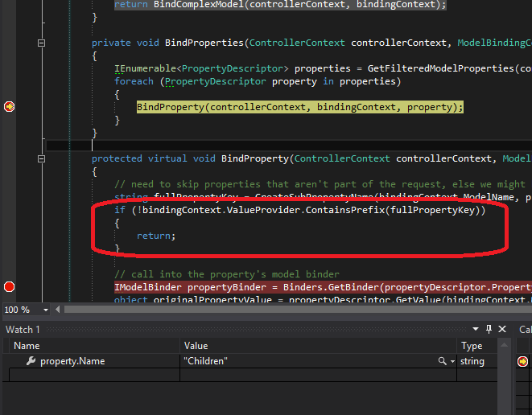Viewport: 532px width, 415px height.
Task: Click the "call into the property's model binder" comment
Action: [x=227, y=274]
